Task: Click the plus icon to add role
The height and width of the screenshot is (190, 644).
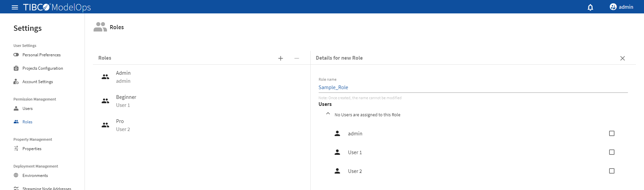Action: pyautogui.click(x=281, y=58)
